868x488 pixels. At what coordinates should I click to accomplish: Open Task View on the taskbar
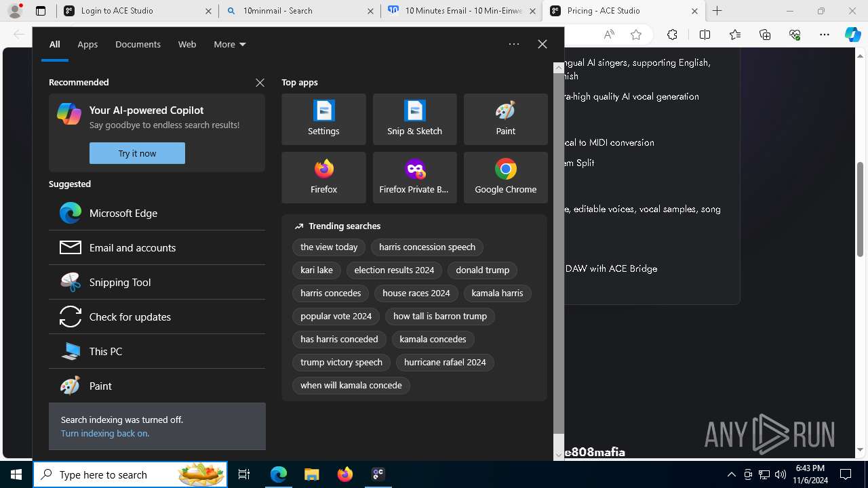[244, 474]
